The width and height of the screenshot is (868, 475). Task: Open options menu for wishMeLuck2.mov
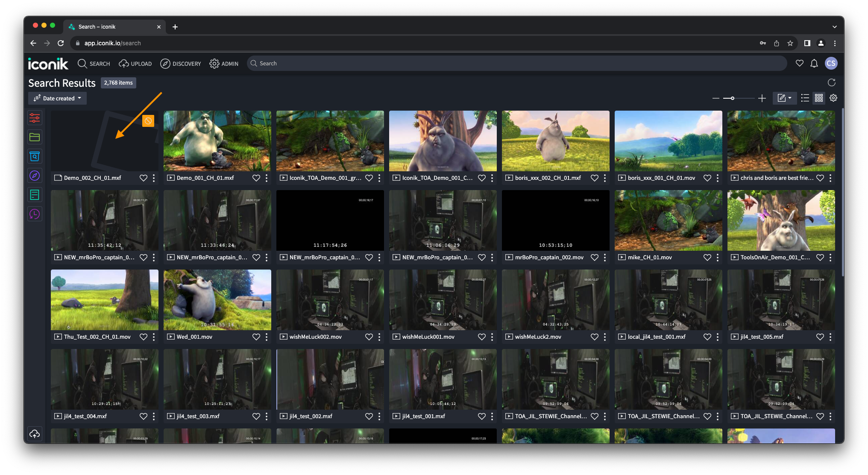pos(605,337)
